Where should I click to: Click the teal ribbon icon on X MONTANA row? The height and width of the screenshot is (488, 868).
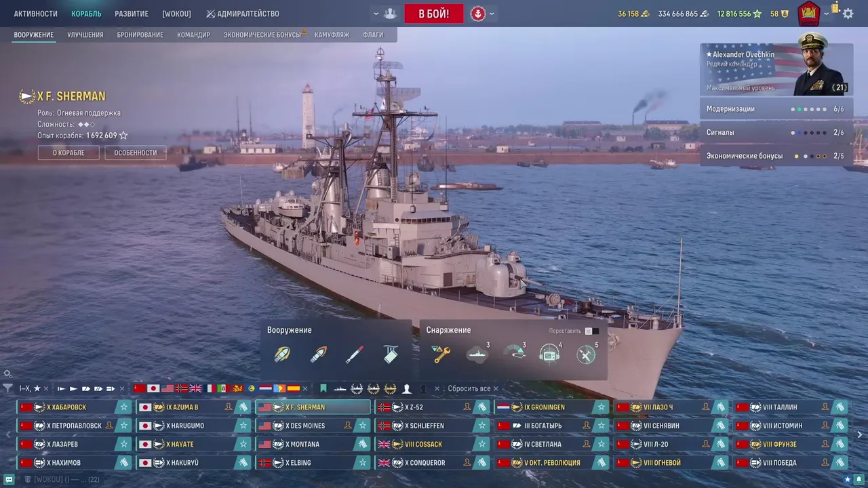pos(362,444)
